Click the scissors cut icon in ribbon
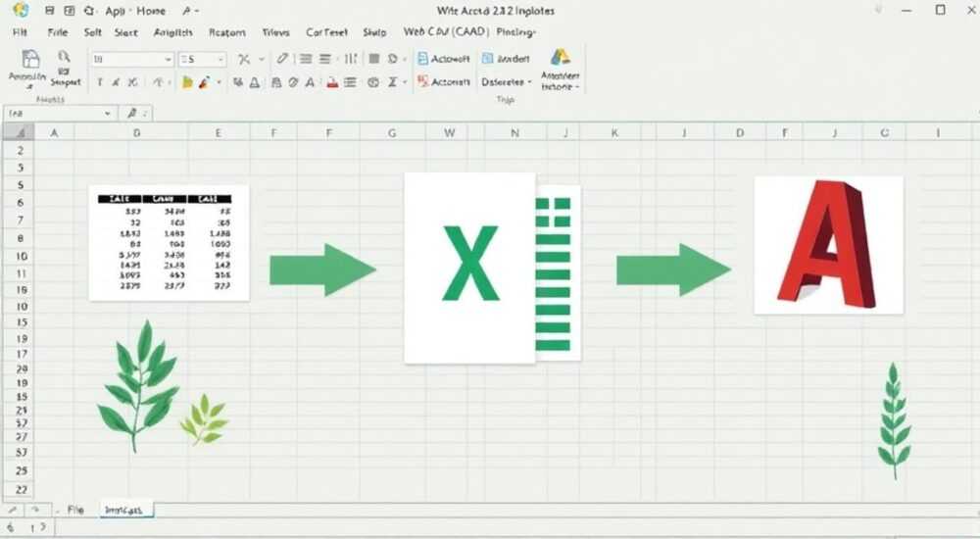 tap(244, 59)
